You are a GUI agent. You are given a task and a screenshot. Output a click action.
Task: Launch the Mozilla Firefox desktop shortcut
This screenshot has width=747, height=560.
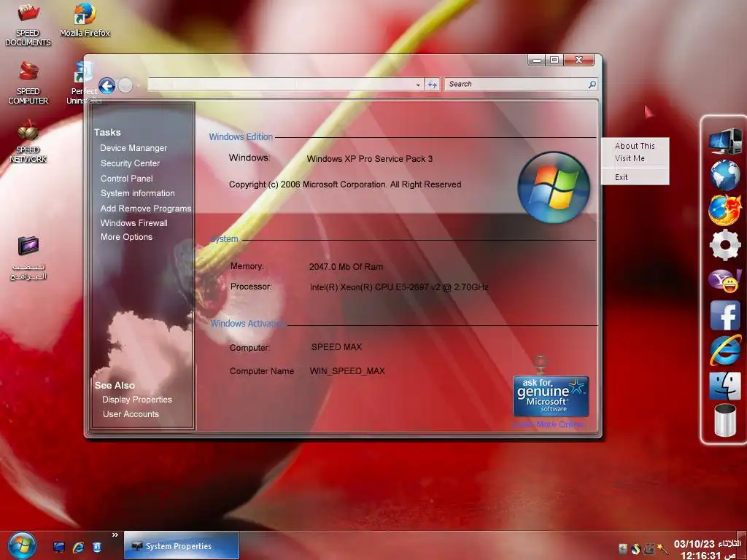coord(85,20)
